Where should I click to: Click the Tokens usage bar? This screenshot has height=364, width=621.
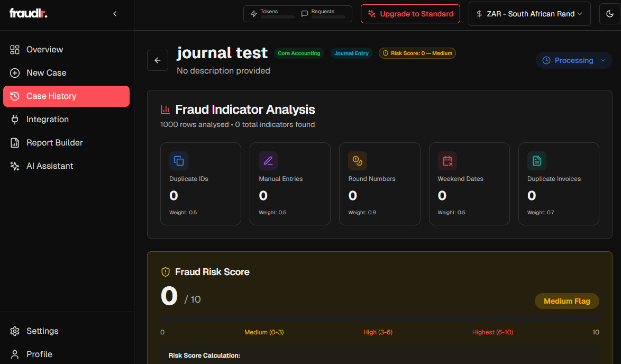(277, 17)
